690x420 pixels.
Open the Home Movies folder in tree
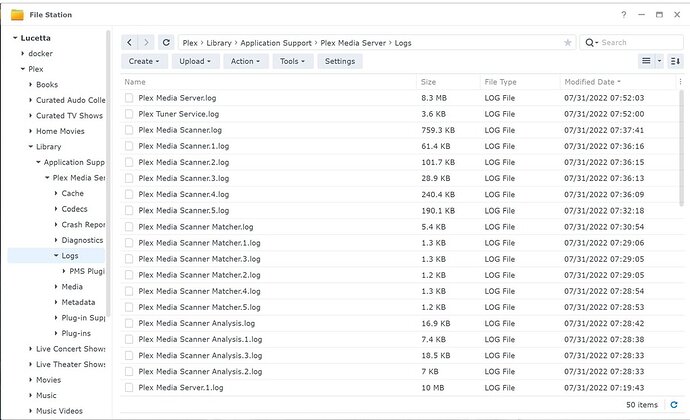60,131
